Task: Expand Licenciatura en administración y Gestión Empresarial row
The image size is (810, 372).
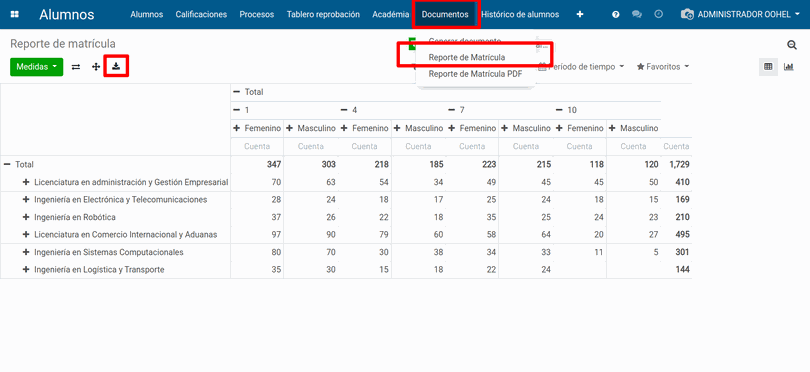Action: pyautogui.click(x=26, y=182)
